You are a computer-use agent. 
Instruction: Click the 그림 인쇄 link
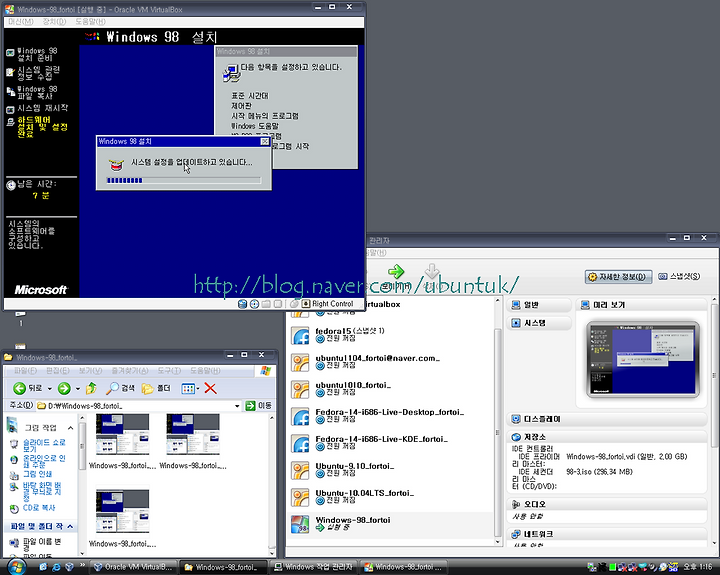[37, 474]
